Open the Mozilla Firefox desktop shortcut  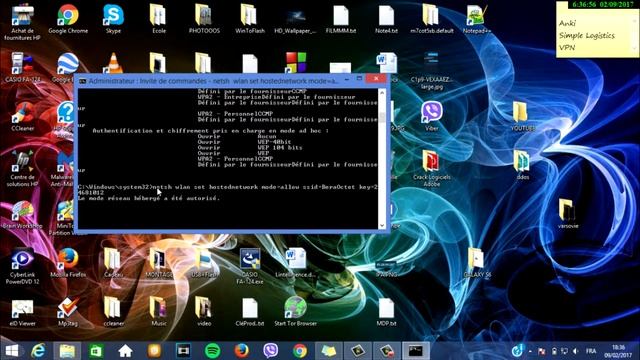68,262
